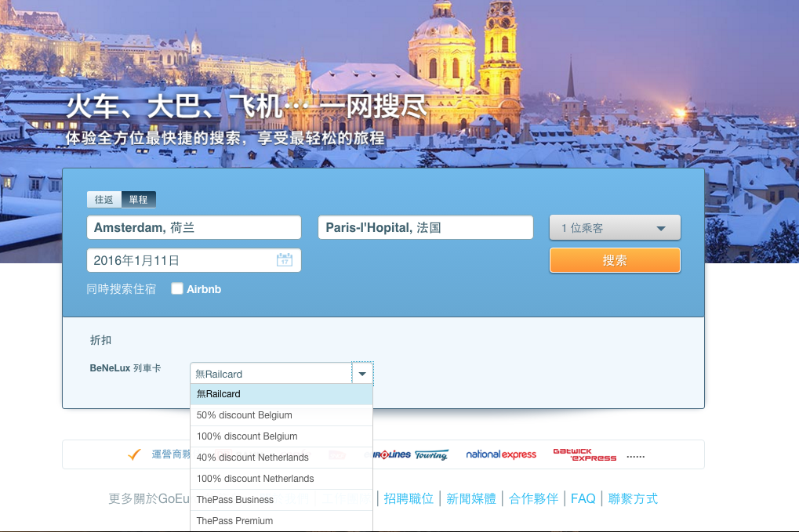799x532 pixels.
Task: Click the Gatwick Express logo
Action: click(x=584, y=454)
